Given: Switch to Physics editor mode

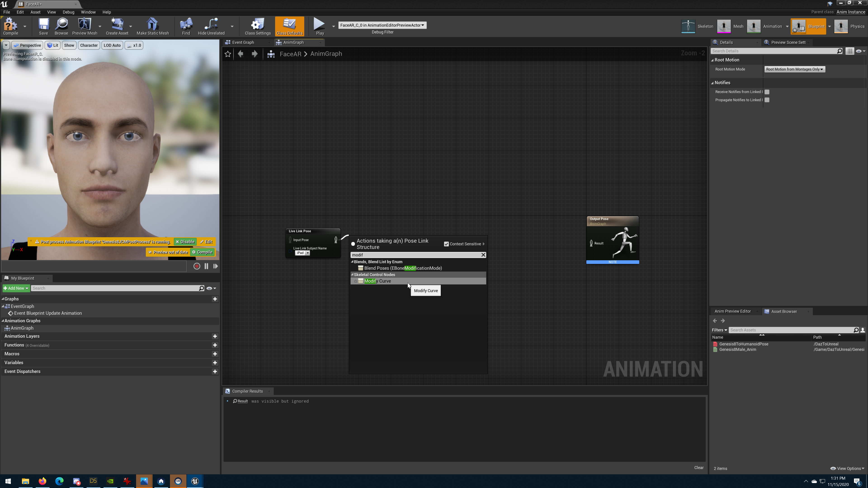Looking at the screenshot, I should click(x=849, y=26).
